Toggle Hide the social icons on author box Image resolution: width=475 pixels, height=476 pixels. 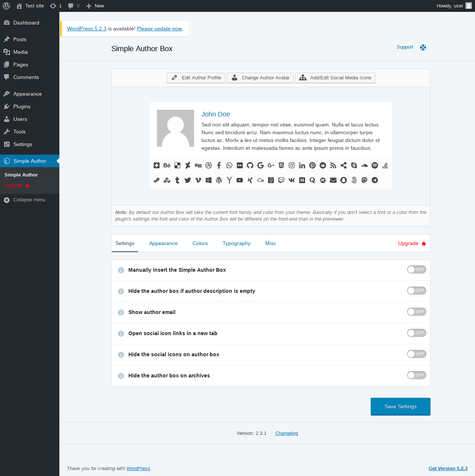[x=416, y=354]
